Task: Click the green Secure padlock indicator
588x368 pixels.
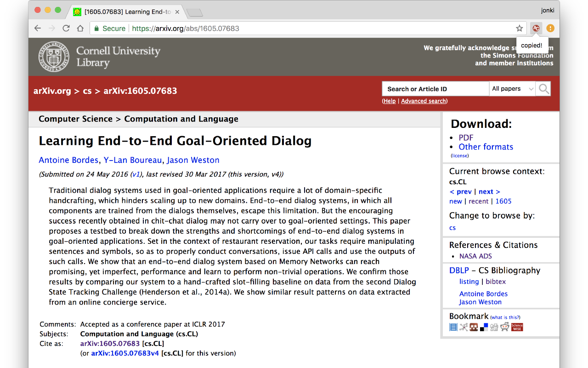Action: coord(109,28)
